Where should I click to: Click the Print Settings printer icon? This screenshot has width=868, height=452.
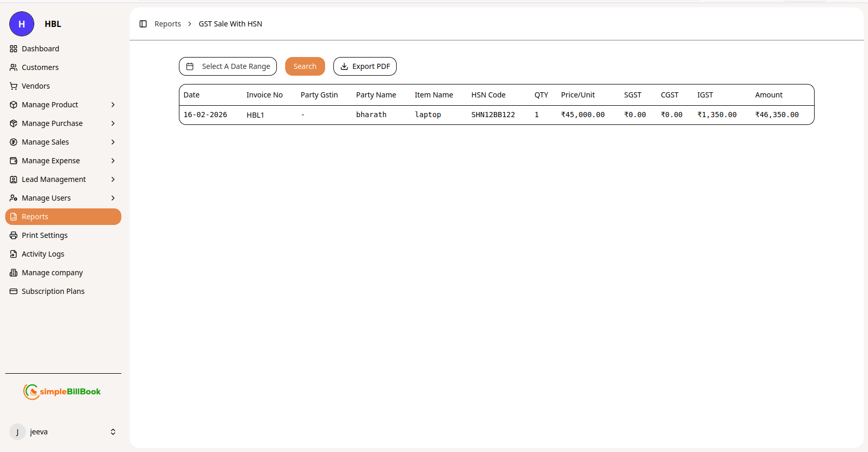tap(13, 235)
